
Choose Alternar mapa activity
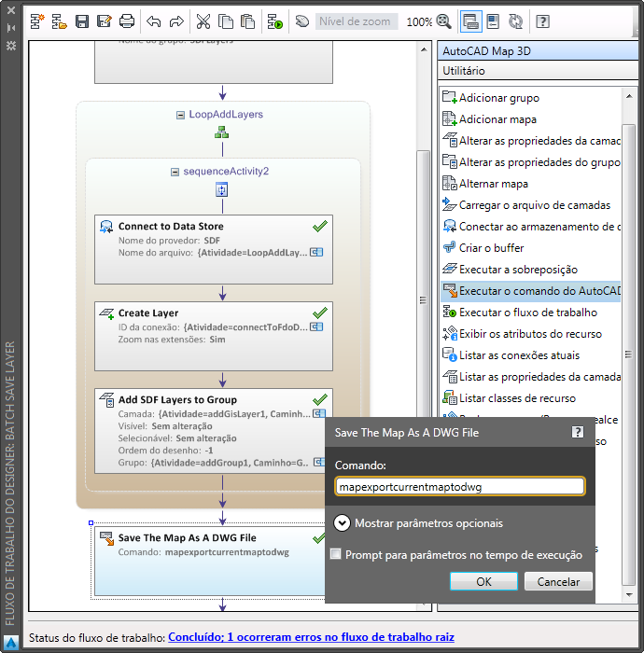click(531, 184)
